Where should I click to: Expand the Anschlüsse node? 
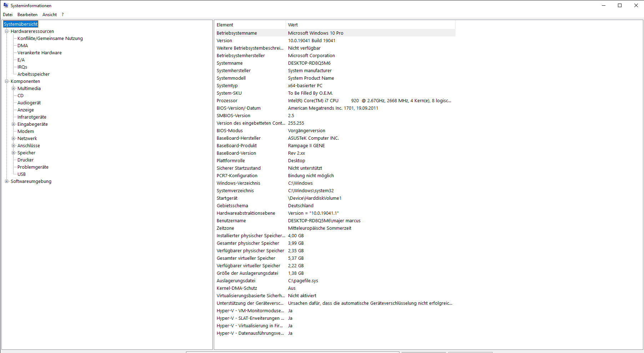pyautogui.click(x=13, y=145)
